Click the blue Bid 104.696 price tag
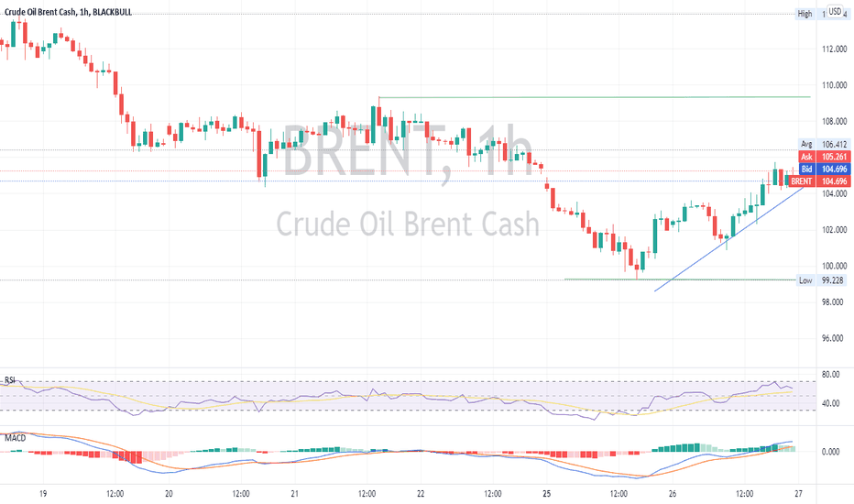Image resolution: width=854 pixels, height=504 pixels. (825, 169)
